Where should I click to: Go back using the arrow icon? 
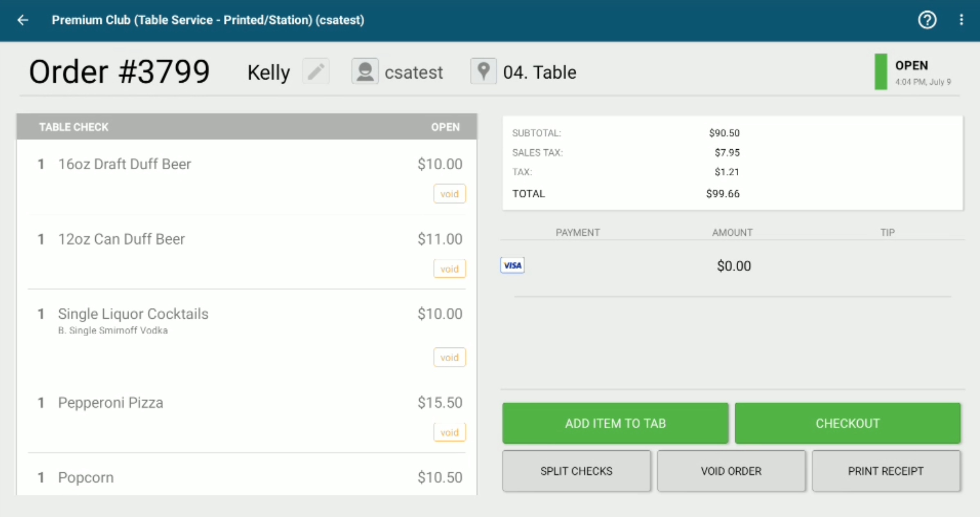[23, 20]
